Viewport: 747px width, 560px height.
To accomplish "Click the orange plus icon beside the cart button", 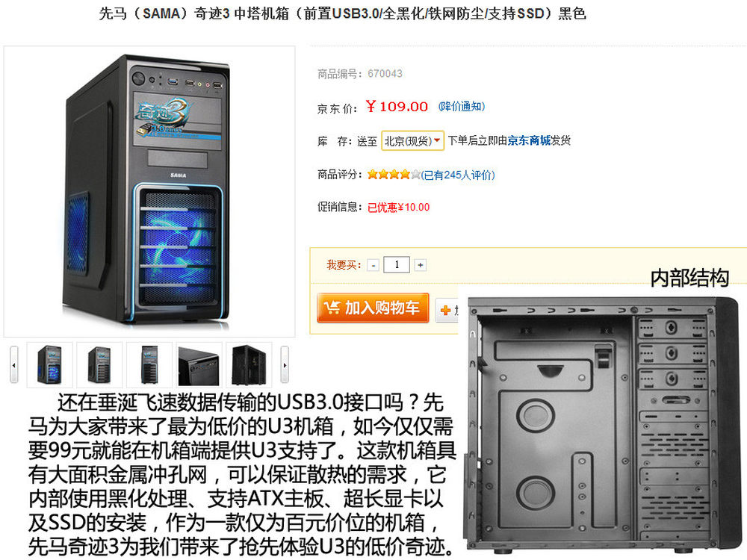I will 446,311.
